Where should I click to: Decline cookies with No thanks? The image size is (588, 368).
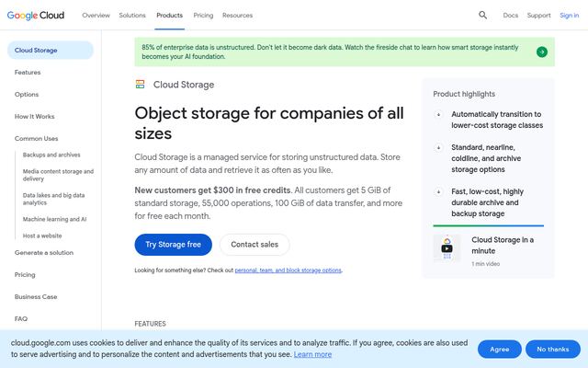(553, 350)
